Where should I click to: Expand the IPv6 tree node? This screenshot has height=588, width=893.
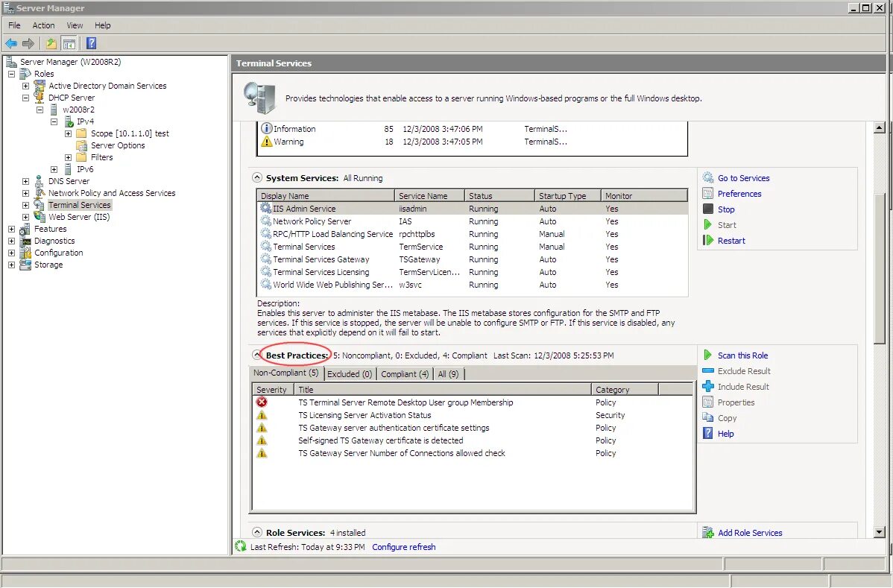[x=54, y=170]
